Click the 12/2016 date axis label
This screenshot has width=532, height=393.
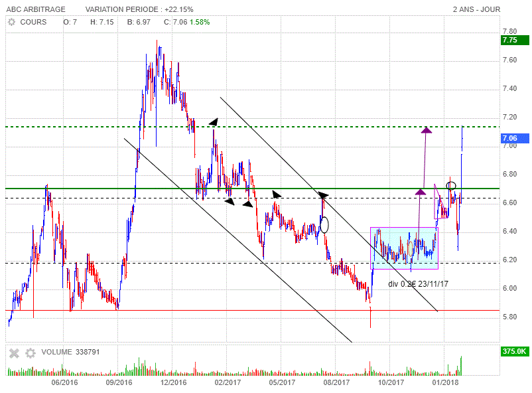[173, 382]
